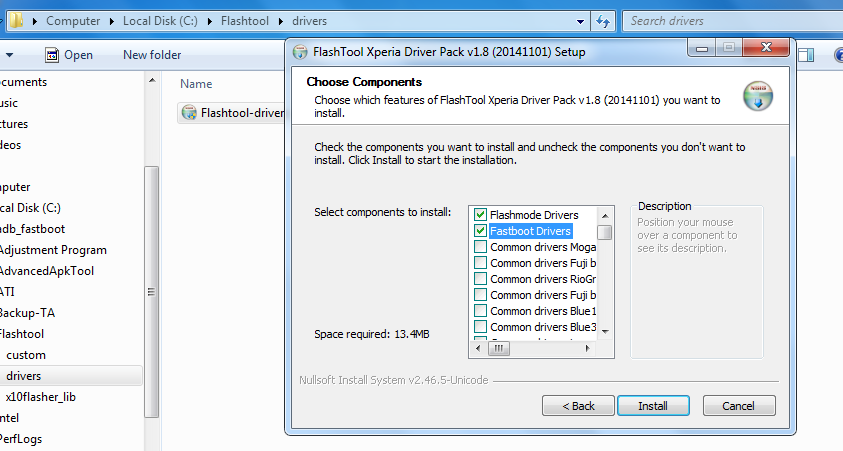Click navigation pane scrollbar thumb
843x451 pixels.
pyautogui.click(x=152, y=292)
